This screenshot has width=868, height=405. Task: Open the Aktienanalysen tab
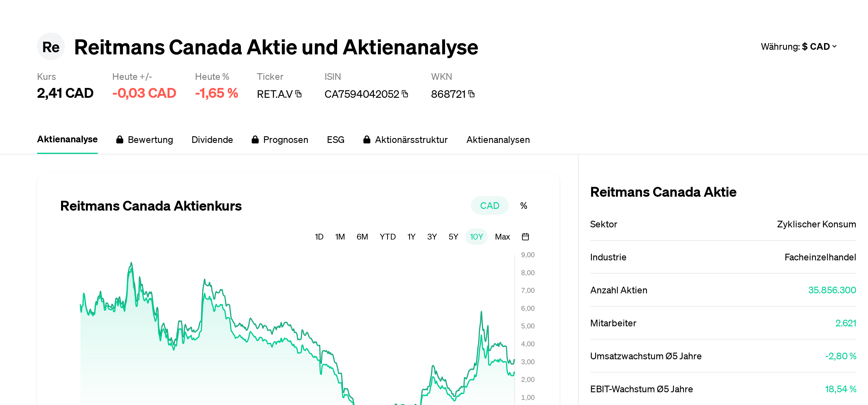point(498,140)
